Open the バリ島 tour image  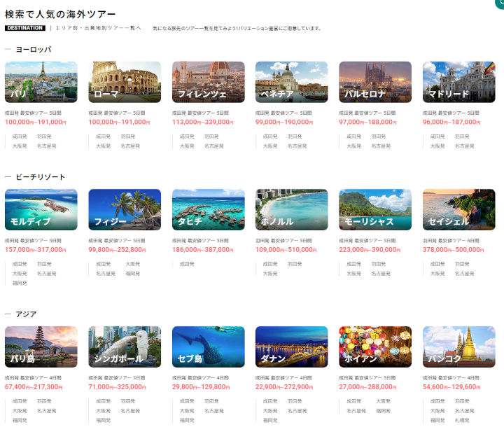coord(41,346)
